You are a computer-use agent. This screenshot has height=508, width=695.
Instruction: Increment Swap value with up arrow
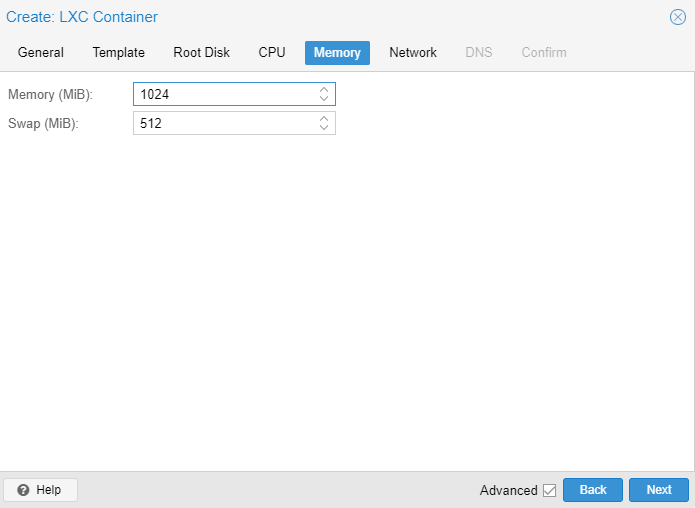324,119
